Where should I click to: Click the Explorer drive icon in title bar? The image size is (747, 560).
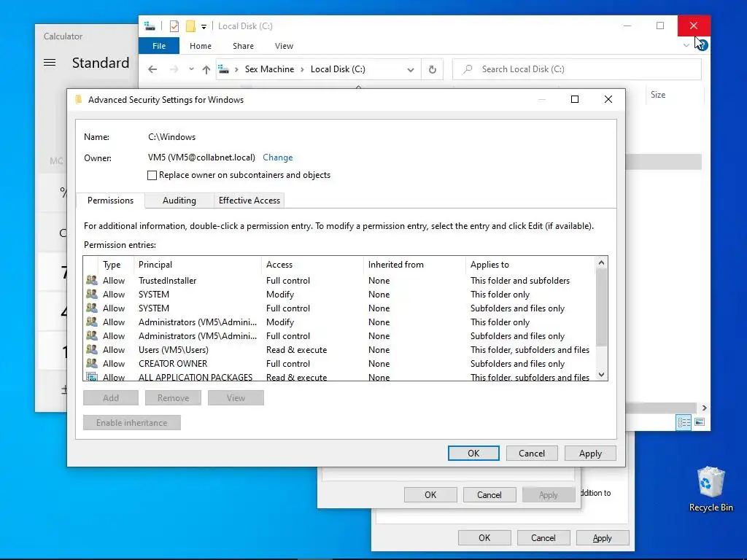pos(150,26)
